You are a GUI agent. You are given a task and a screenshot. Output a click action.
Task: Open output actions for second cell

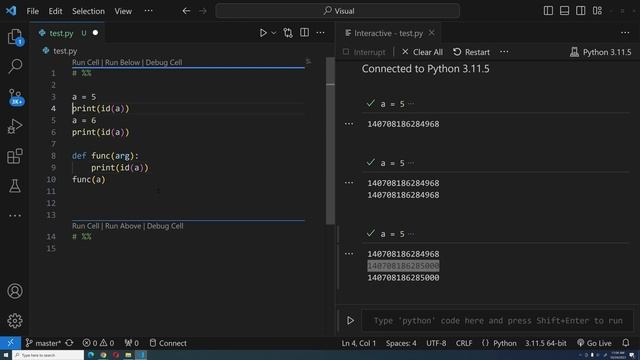click(349, 183)
